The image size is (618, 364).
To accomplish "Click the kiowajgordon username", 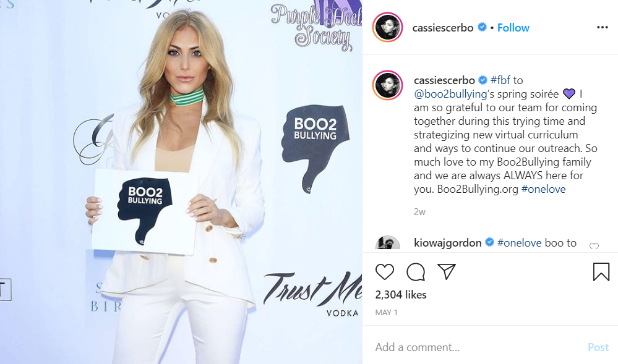I will 448,243.
